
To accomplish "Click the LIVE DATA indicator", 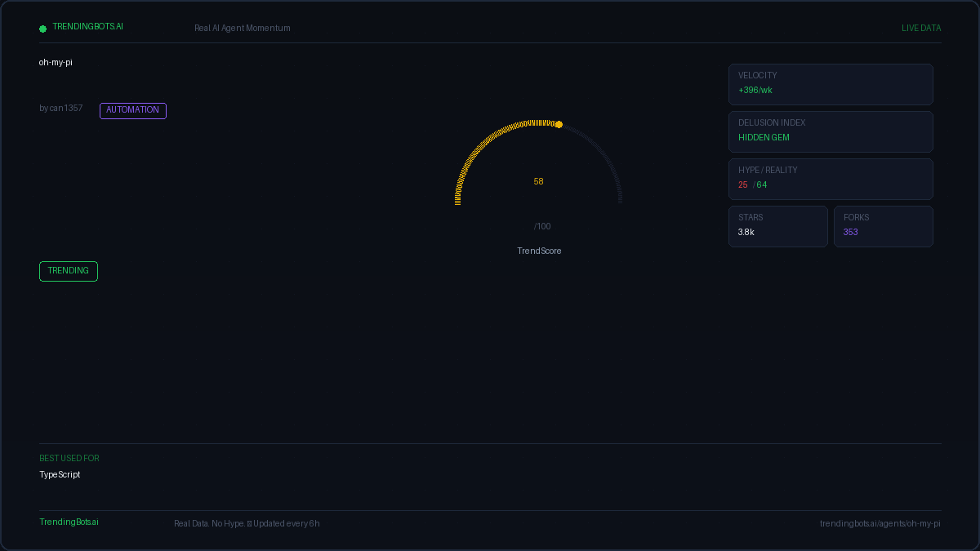I will pyautogui.click(x=921, y=29).
